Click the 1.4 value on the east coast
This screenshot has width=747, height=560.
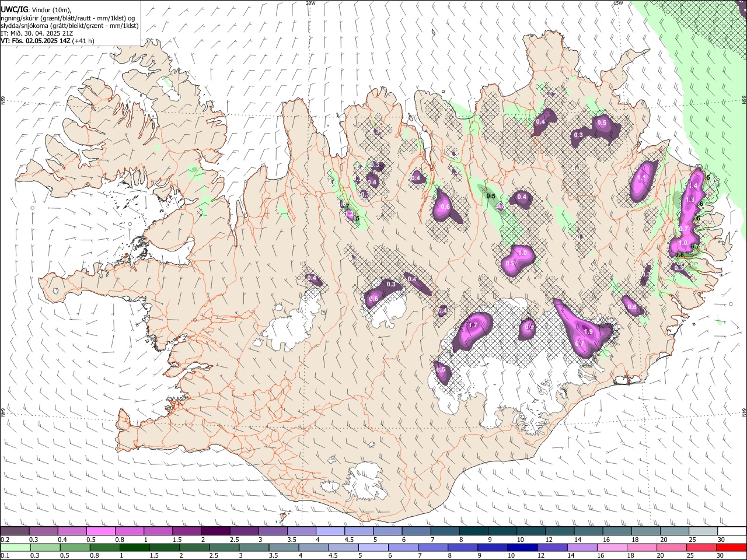pyautogui.click(x=694, y=185)
